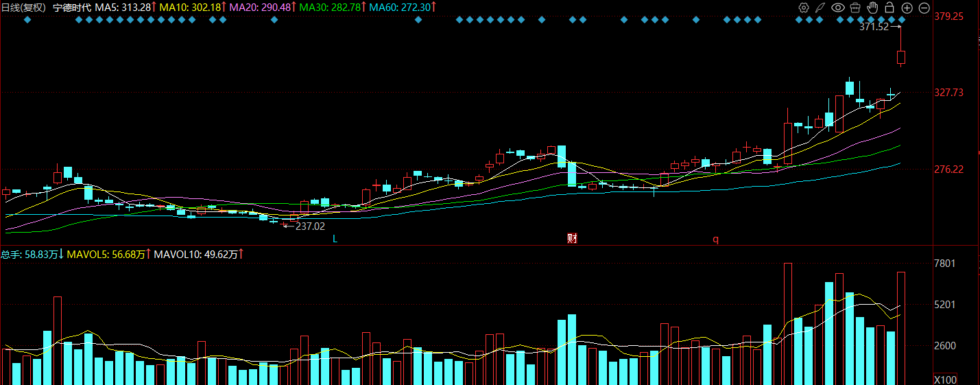
Task: Zoom in with plus icon
Action: [907, 8]
